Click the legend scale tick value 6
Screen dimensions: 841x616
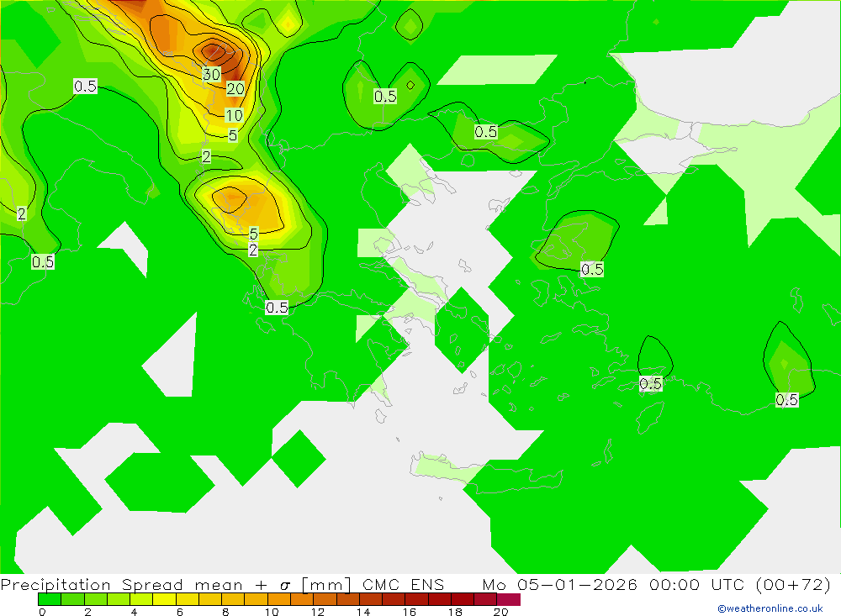click(x=180, y=612)
